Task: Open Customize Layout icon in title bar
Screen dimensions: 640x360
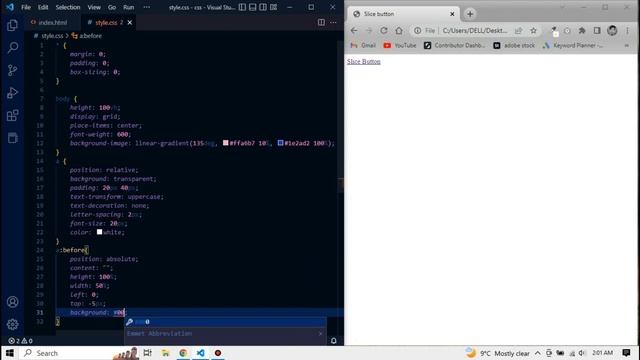Action: (x=273, y=7)
